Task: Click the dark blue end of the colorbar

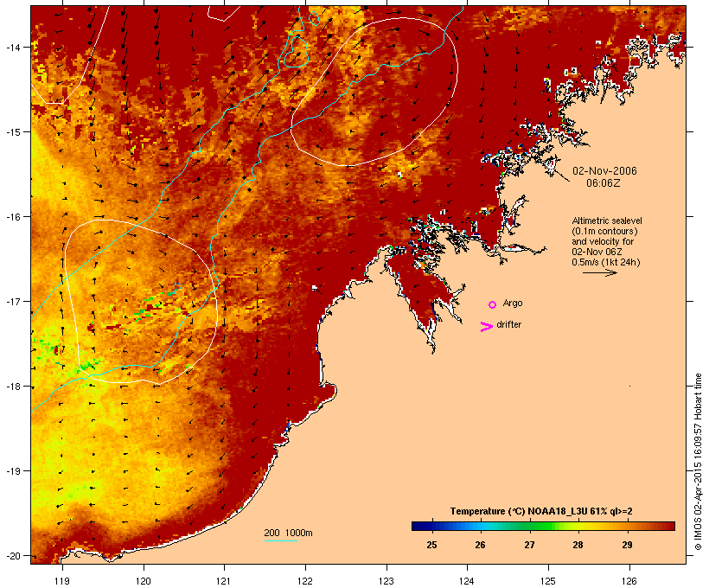Action: (415, 526)
